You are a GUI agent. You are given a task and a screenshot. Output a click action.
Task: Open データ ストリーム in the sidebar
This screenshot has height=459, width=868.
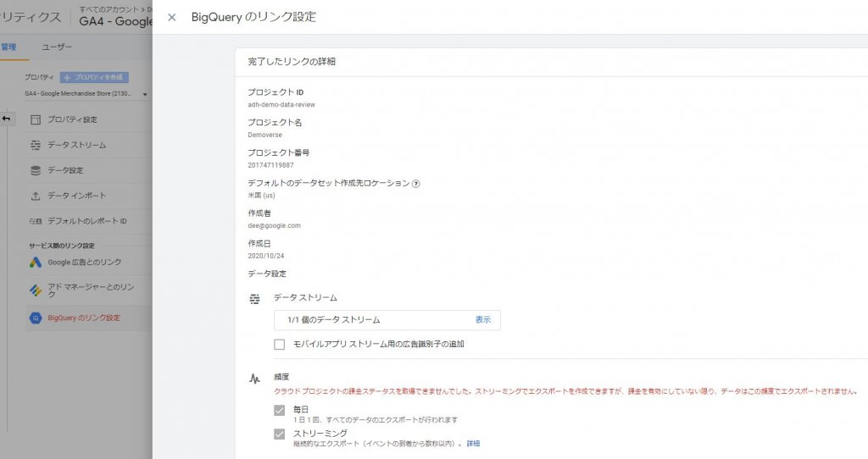tap(76, 145)
